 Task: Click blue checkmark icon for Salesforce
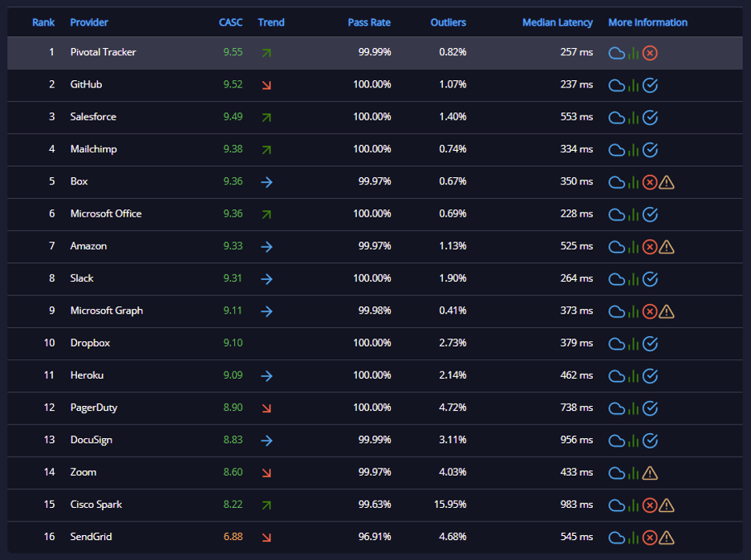[650, 117]
